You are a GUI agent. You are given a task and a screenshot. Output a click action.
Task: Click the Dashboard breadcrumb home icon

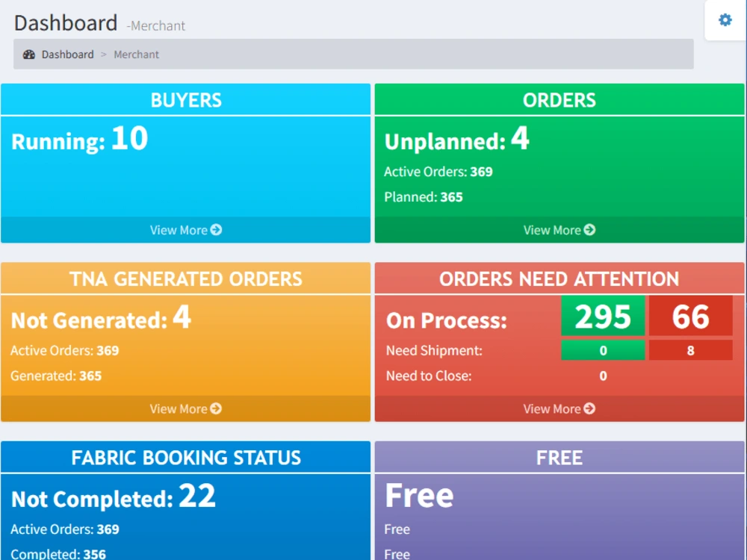click(29, 54)
